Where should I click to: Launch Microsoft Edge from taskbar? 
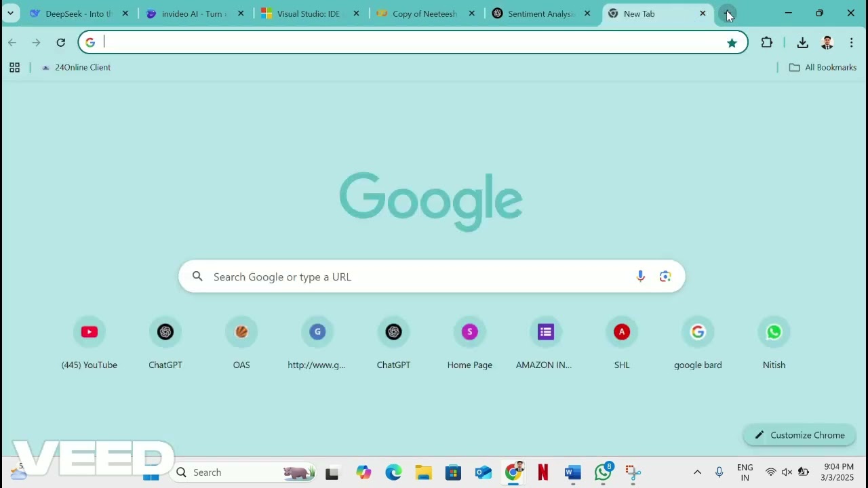[x=393, y=472]
